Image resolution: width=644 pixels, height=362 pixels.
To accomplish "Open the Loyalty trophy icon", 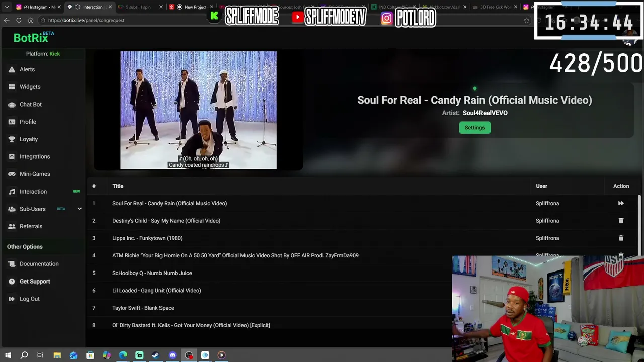I will pos(12,139).
